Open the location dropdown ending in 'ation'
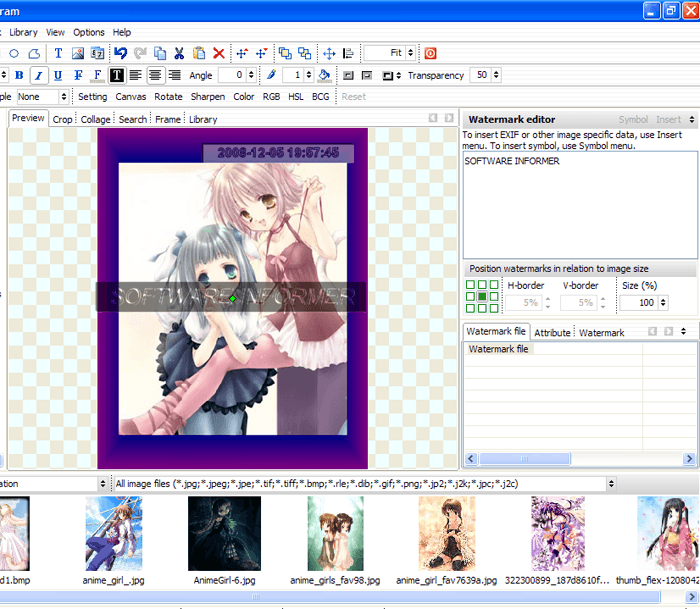 (103, 484)
